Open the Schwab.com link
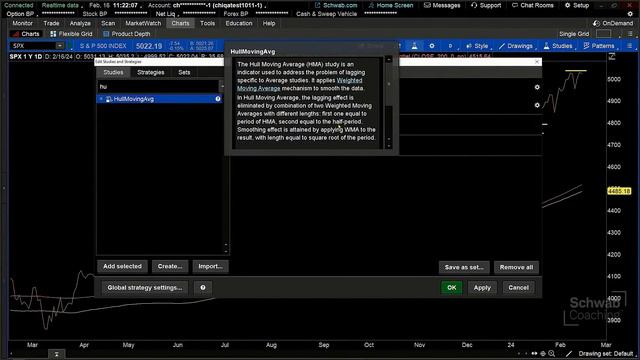This screenshot has width=640, height=360. [x=336, y=5]
